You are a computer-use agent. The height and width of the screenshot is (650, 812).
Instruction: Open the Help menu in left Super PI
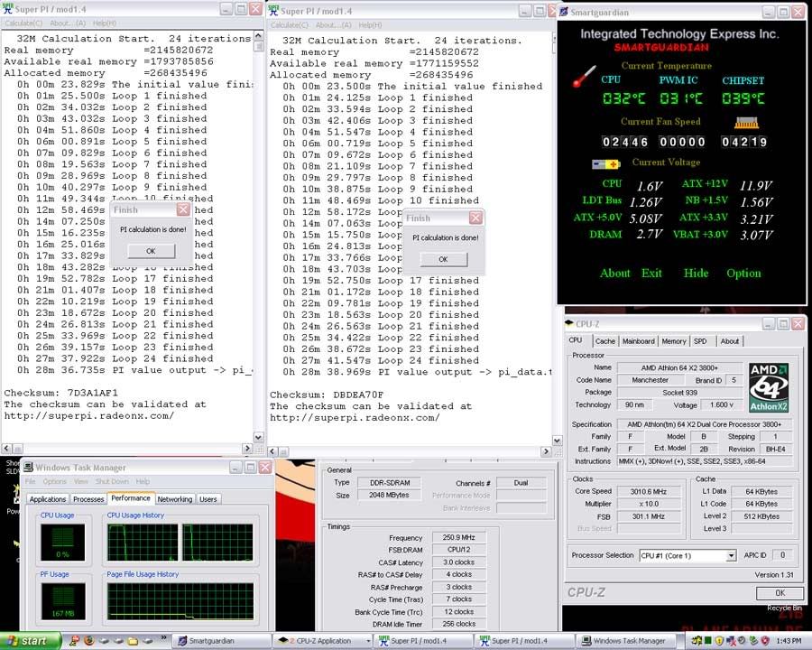[x=105, y=23]
